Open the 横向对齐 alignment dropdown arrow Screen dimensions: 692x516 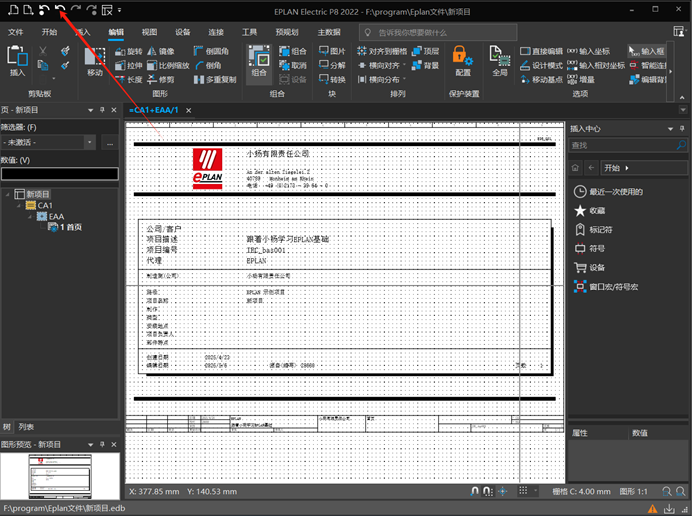coord(404,65)
